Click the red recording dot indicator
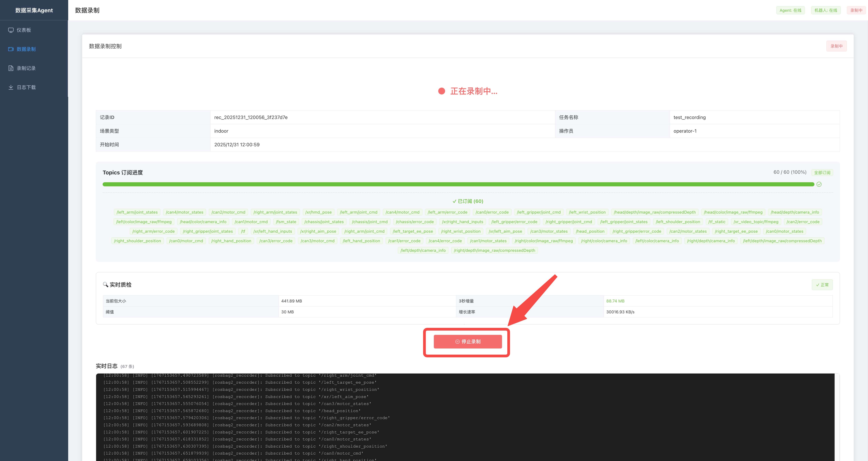The width and height of the screenshot is (868, 461). pos(441,91)
